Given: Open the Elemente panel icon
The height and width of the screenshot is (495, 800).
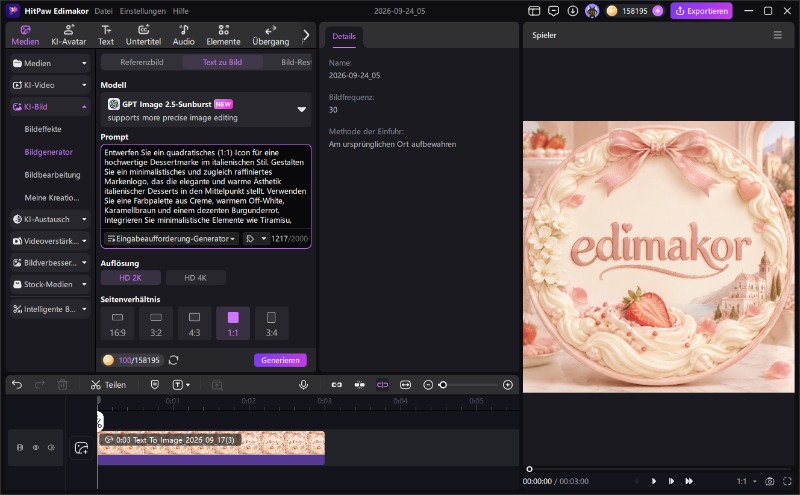Looking at the screenshot, I should [x=223, y=35].
